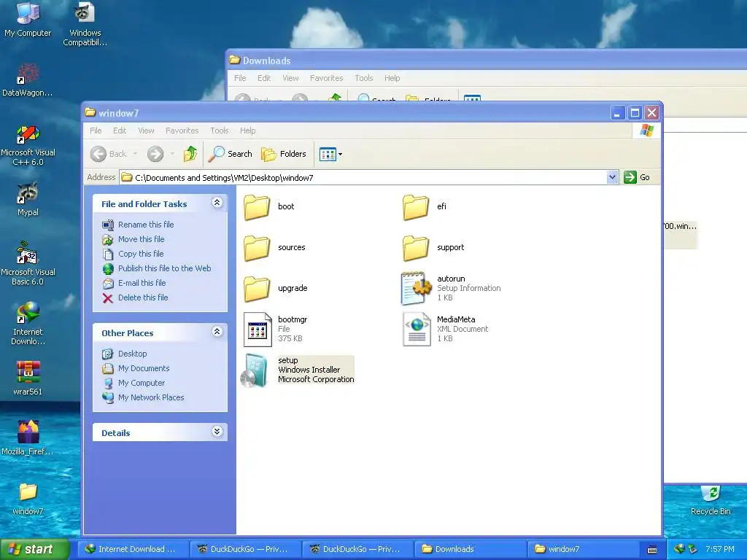Screen dimensions: 747x560
Task: Click the Go button beside address bar
Action: click(x=637, y=177)
